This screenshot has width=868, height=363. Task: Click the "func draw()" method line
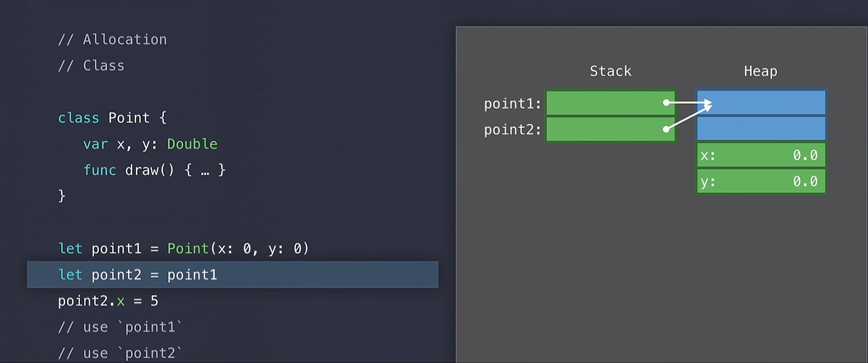(x=154, y=170)
